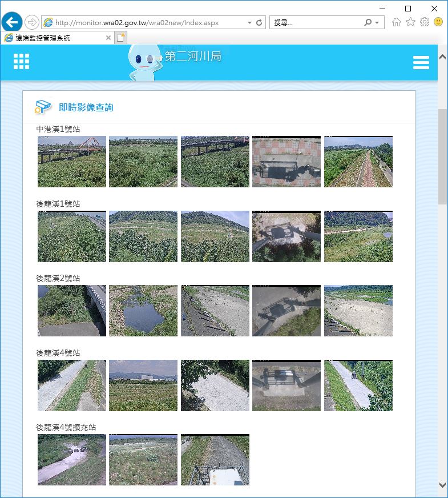Open 後龍溪2號站 fourth downward camera image
Screen dimensions: 448x498
click(286, 311)
